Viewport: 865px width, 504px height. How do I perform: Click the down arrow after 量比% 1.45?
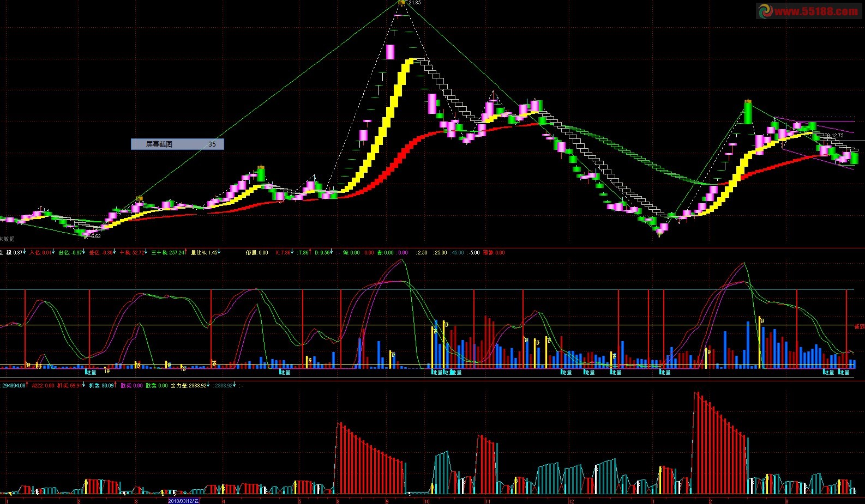(219, 252)
